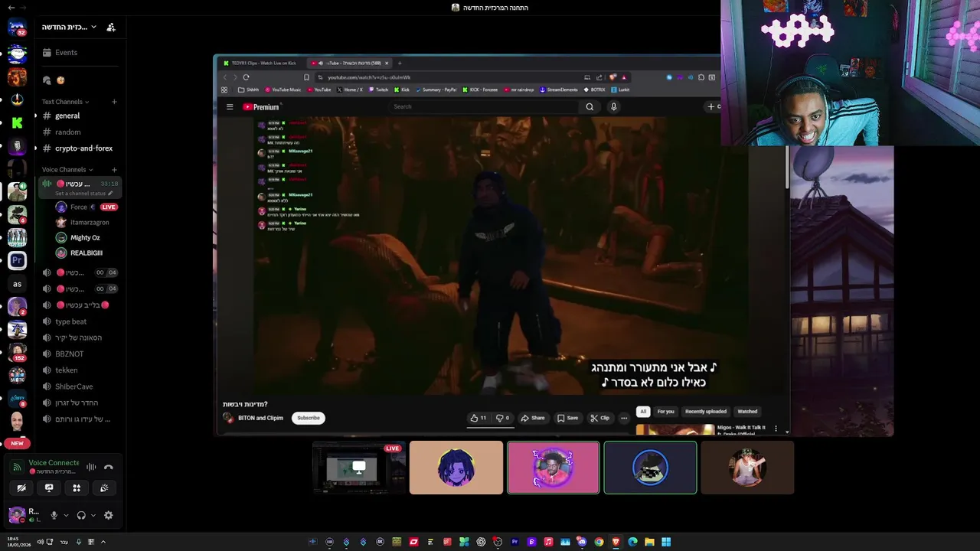Click the Subscribe button under video

coord(309,418)
